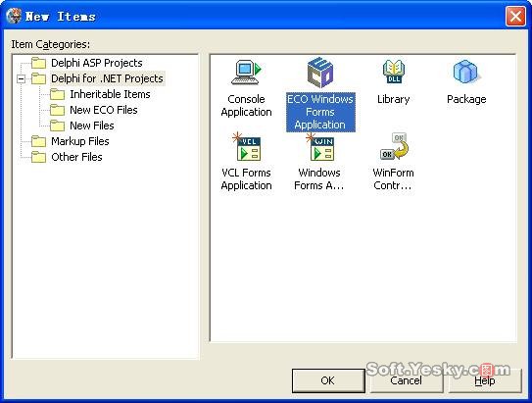Screen dimensions: 532x403
Task: Collapse the Delphi for .NET Projects node
Action: (21, 79)
